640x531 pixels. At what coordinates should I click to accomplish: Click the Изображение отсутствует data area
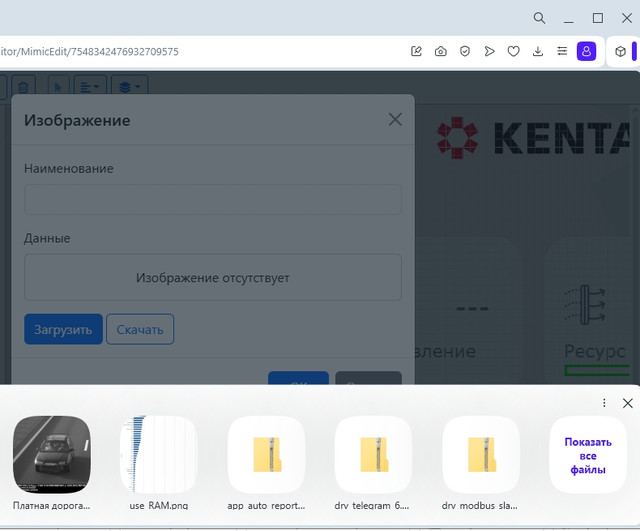(213, 278)
